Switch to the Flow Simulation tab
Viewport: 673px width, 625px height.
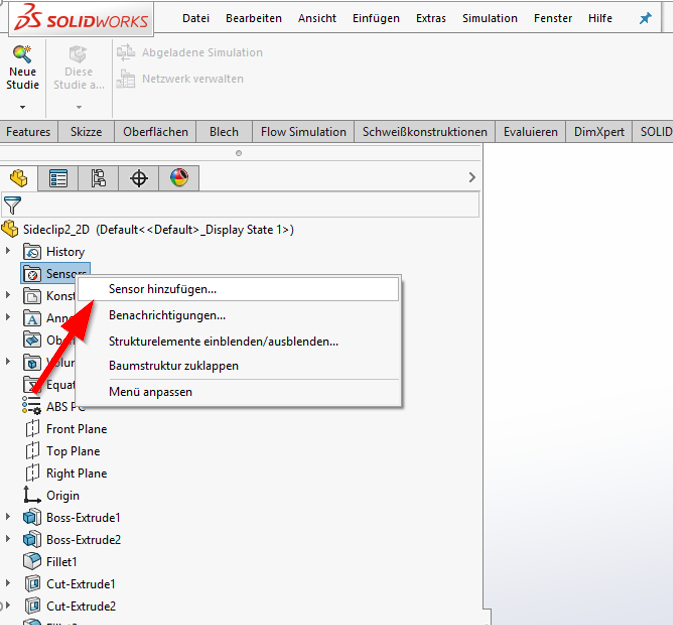click(x=303, y=132)
